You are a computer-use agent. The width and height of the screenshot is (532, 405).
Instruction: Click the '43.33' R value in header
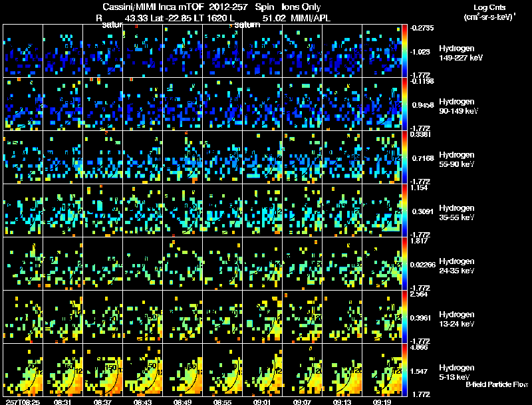[136, 18]
